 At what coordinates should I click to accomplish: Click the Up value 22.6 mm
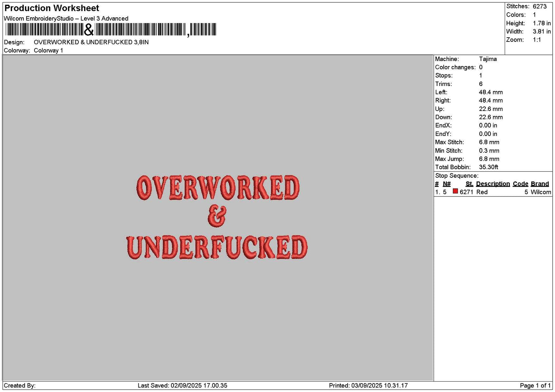(x=491, y=109)
